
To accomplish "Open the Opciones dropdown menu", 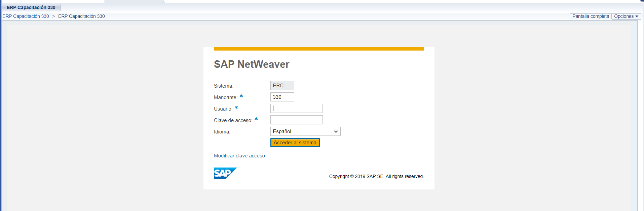I will tap(626, 16).
